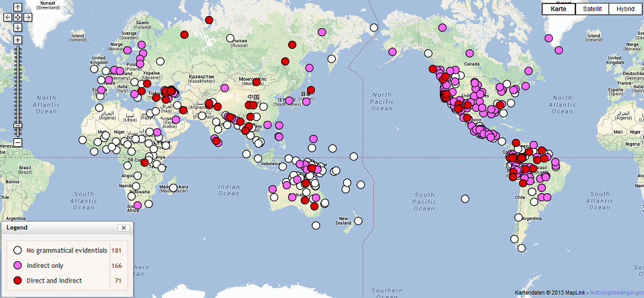The height and width of the screenshot is (298, 644).
Task: Pan the map right with arrow
Action: pyautogui.click(x=27, y=17)
